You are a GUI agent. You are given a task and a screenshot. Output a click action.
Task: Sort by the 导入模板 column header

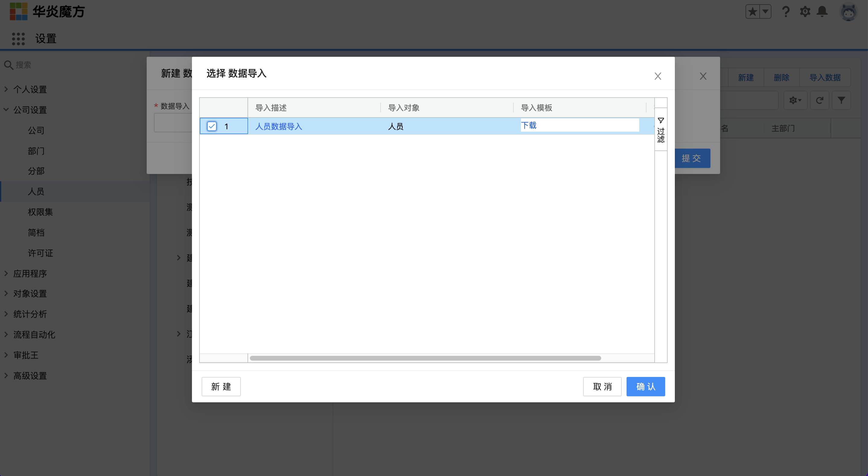tap(536, 108)
